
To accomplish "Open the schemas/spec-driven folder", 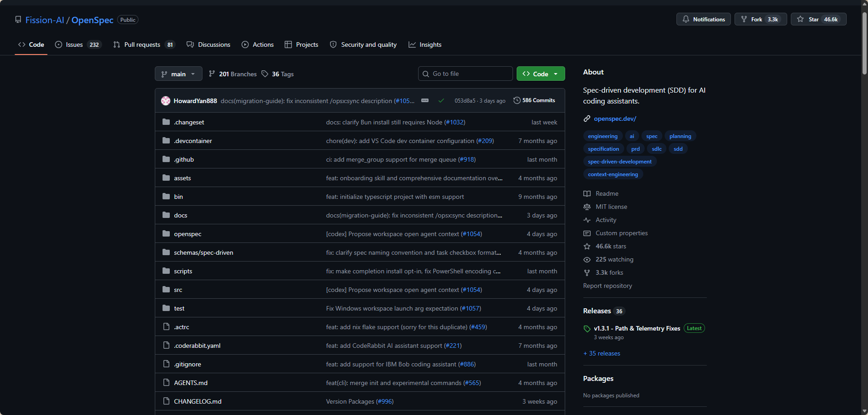I will (x=203, y=252).
